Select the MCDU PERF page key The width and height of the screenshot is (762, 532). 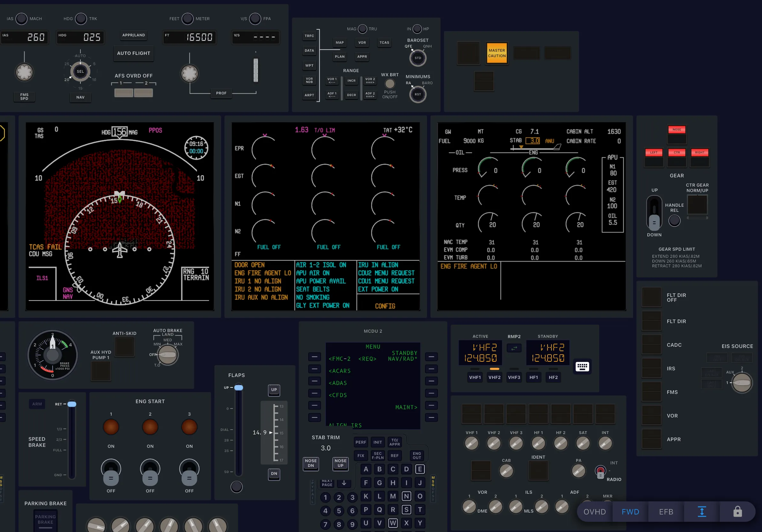tap(361, 442)
